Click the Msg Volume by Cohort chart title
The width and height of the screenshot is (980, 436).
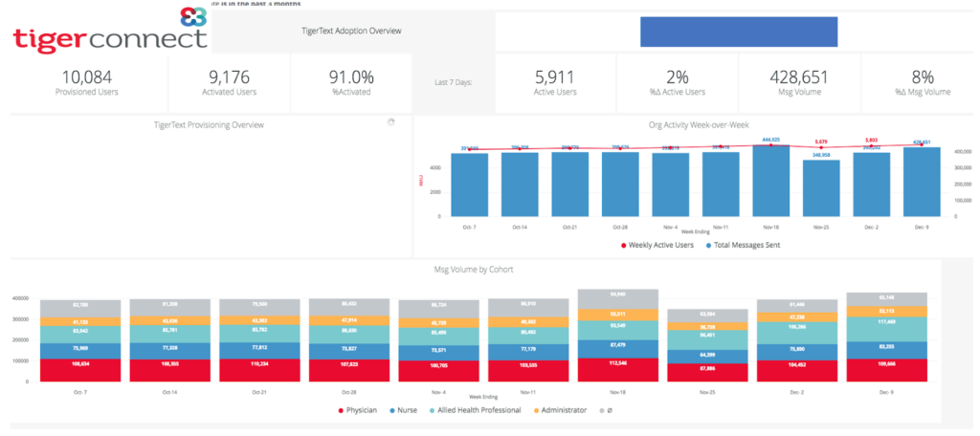pos(475,270)
